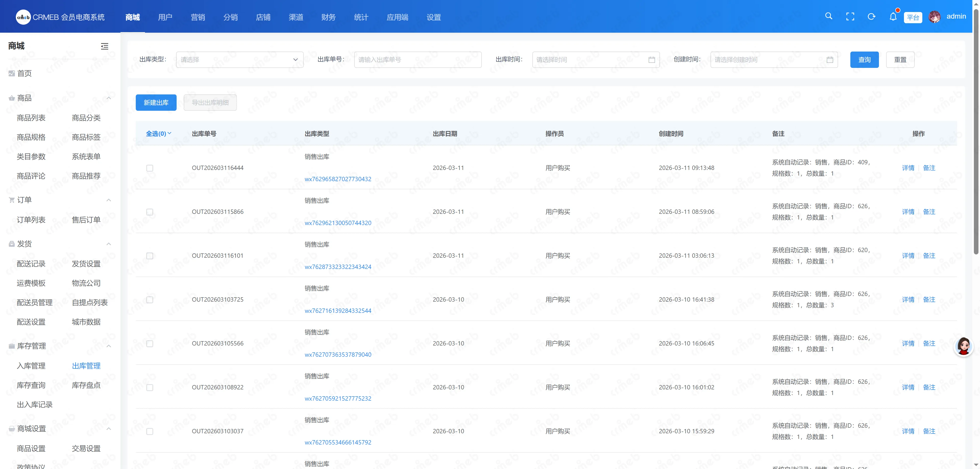Click the 查询 search button
The width and height of the screenshot is (980, 469).
[864, 60]
